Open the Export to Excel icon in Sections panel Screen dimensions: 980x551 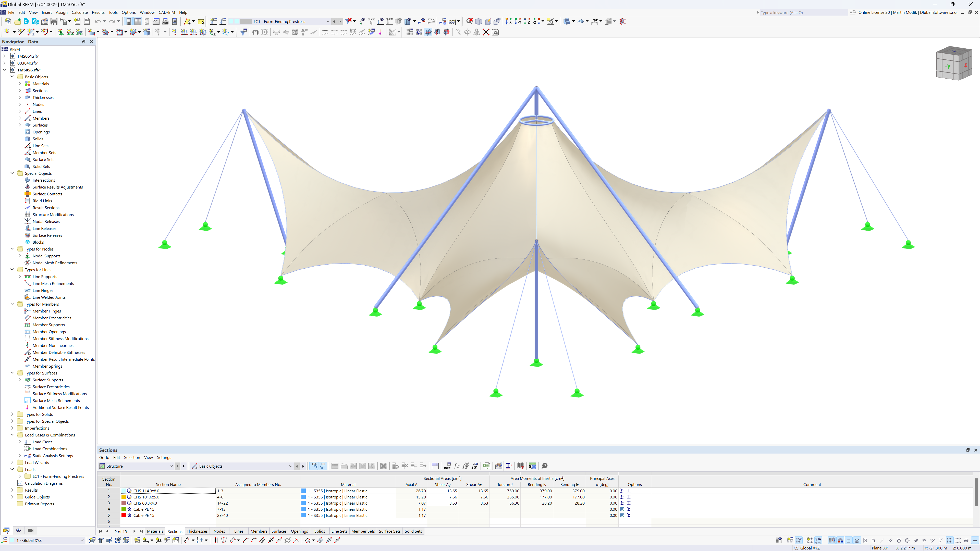tap(487, 466)
